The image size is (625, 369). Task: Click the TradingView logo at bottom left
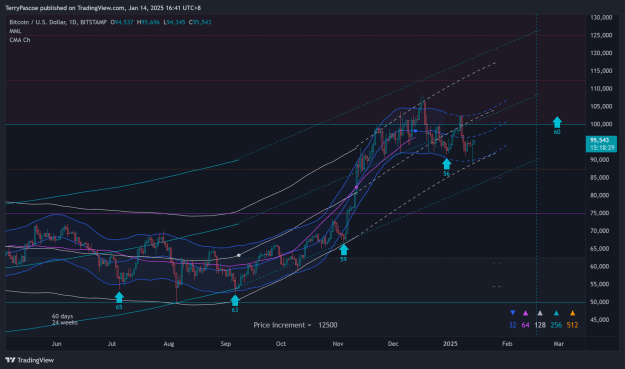pyautogui.click(x=29, y=360)
